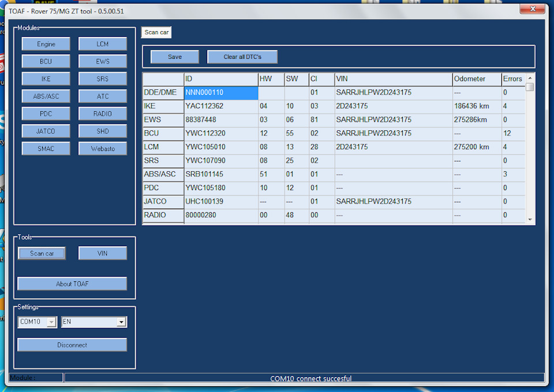Select BCU row header in table
The height and width of the screenshot is (392, 554).
163,133
